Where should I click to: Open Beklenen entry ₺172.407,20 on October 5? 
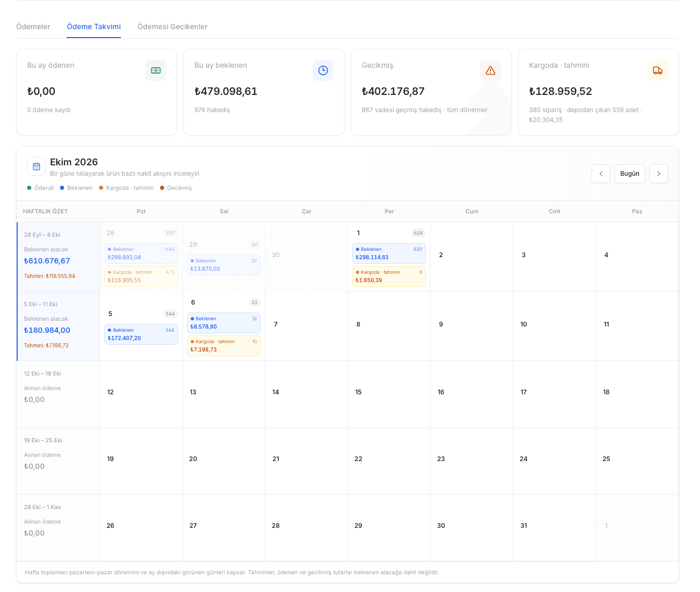pyautogui.click(x=141, y=334)
